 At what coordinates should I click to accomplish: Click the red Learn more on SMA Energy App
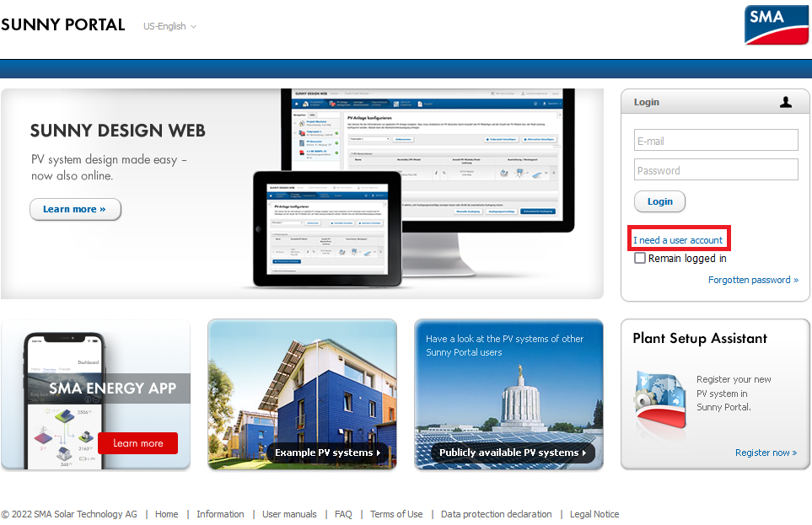137,442
